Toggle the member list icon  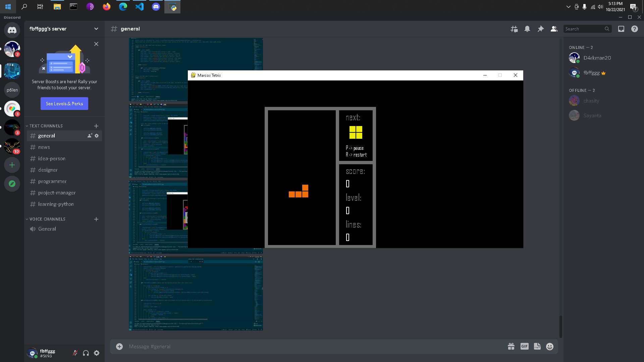pyautogui.click(x=554, y=29)
